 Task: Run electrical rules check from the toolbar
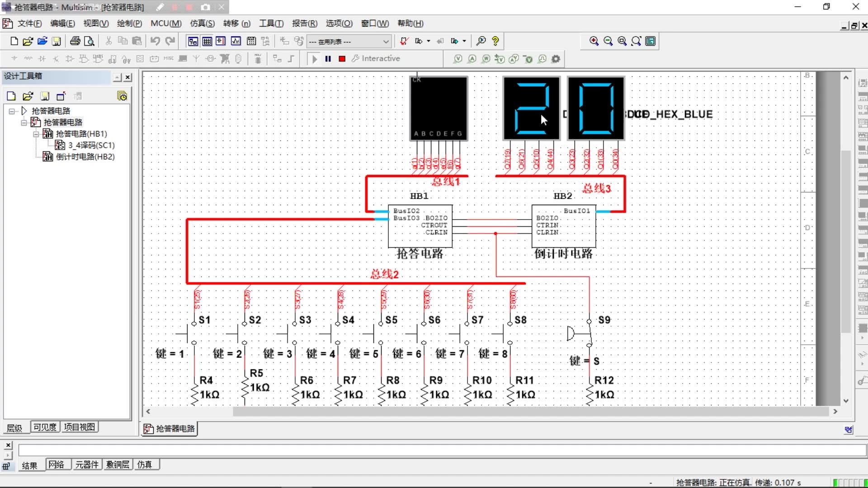click(403, 41)
